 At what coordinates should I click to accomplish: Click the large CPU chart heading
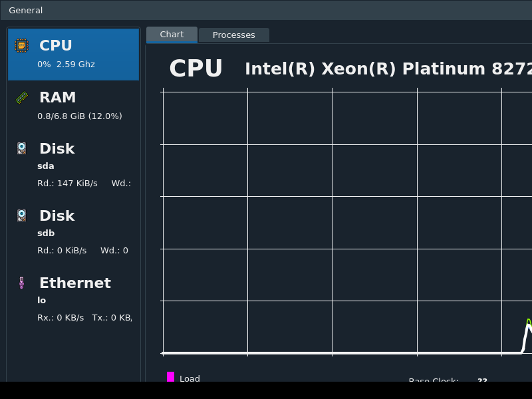pos(196,68)
